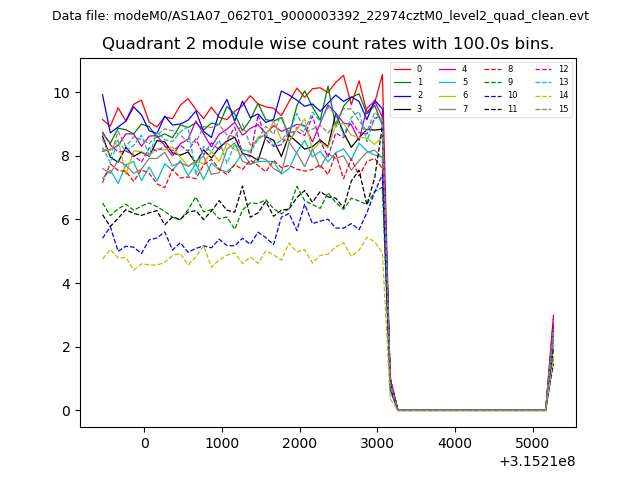Click the data file path text
Screen dimensions: 640x480
(x=320, y=15)
